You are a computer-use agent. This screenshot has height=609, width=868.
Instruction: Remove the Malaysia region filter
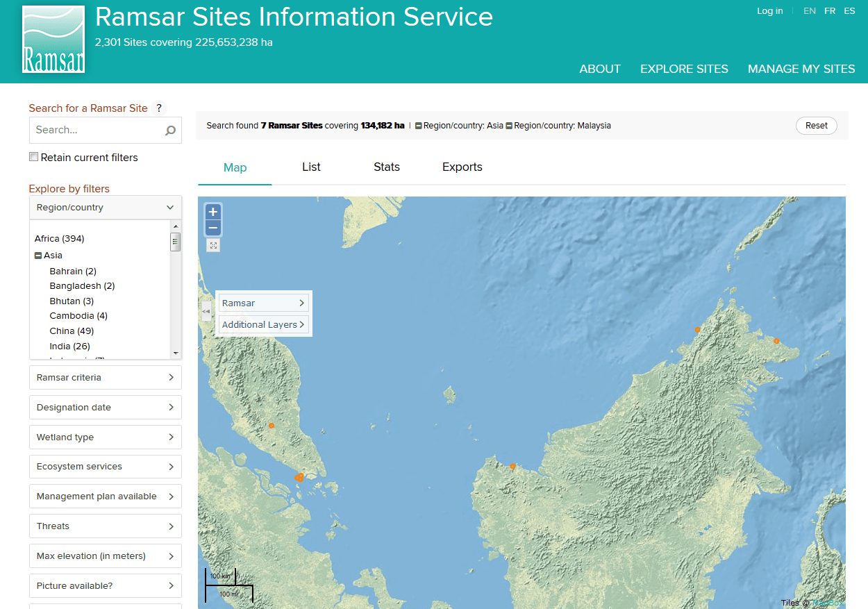point(509,126)
